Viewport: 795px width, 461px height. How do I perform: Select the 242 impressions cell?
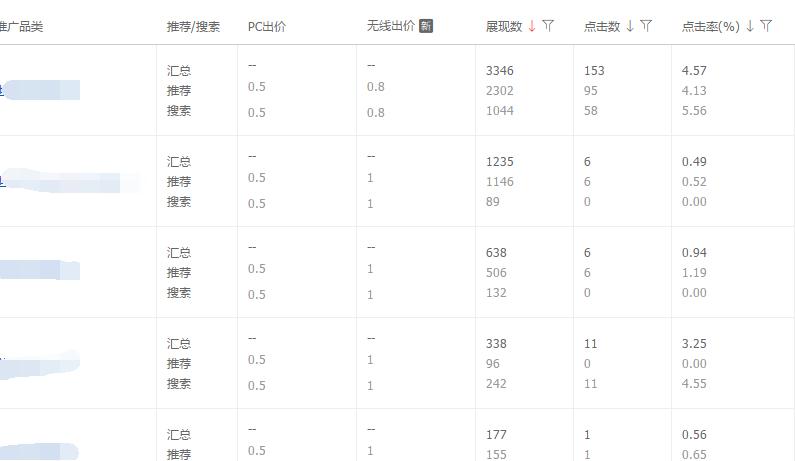(x=496, y=384)
